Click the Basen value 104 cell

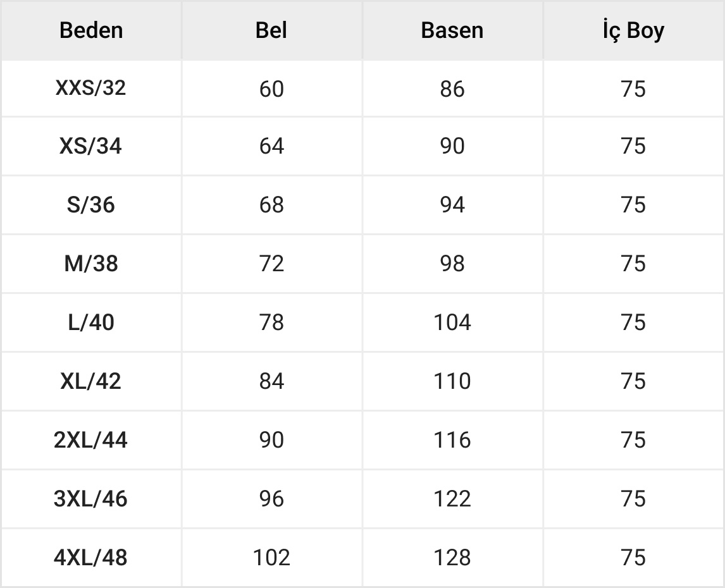click(x=452, y=322)
